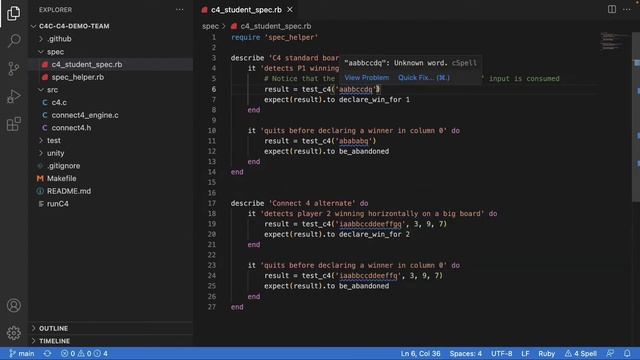Screen dimensions: 640x360
Task: Open Source Control view
Action: tap(13, 69)
